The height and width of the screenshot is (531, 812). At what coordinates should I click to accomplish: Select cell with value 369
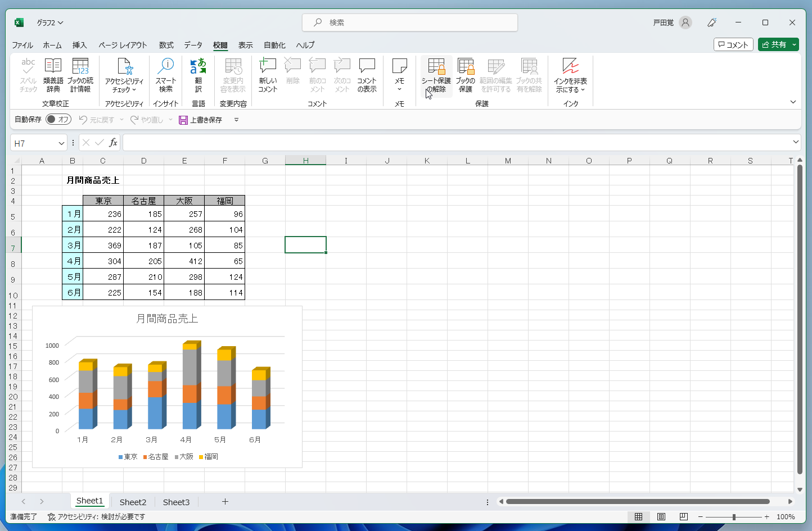click(103, 245)
